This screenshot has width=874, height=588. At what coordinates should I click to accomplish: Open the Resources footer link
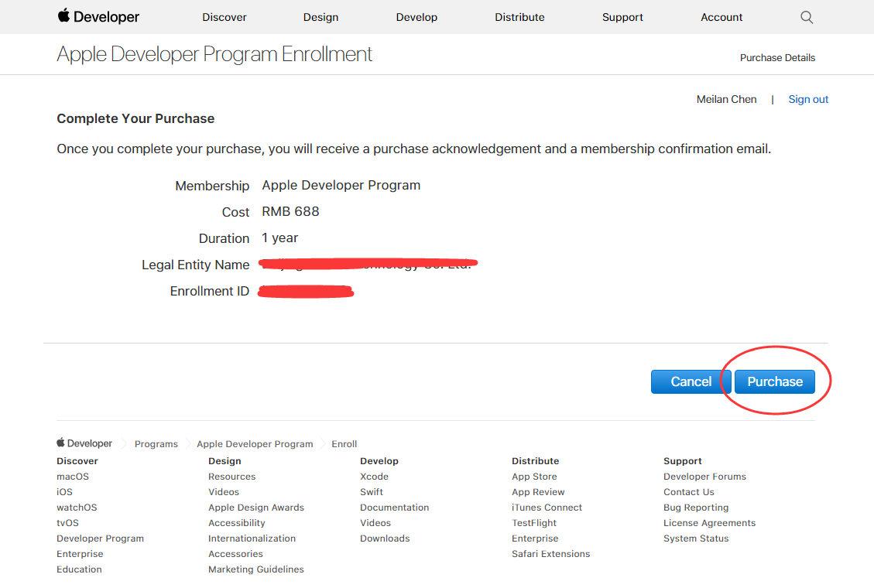[x=232, y=477]
